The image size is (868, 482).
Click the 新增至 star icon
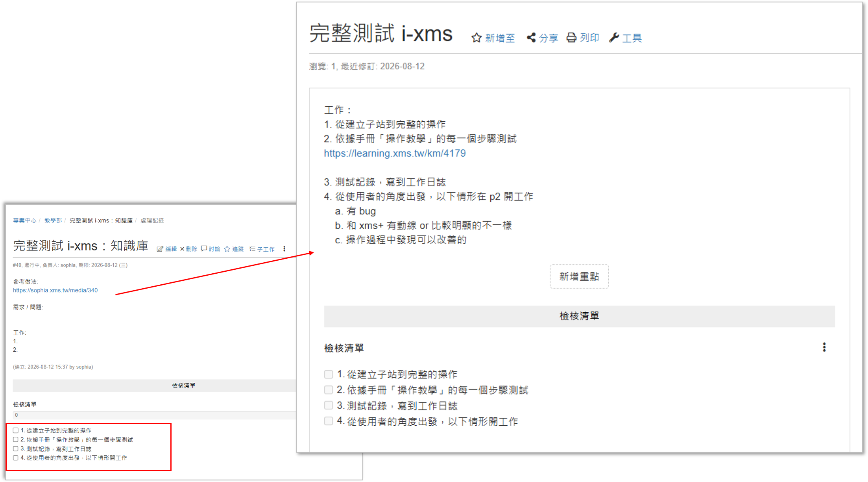click(476, 38)
